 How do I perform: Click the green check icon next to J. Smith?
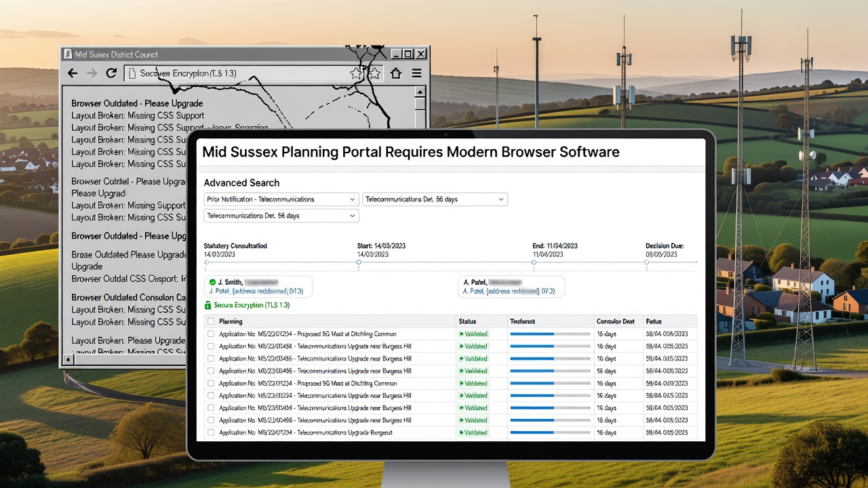[x=212, y=281]
